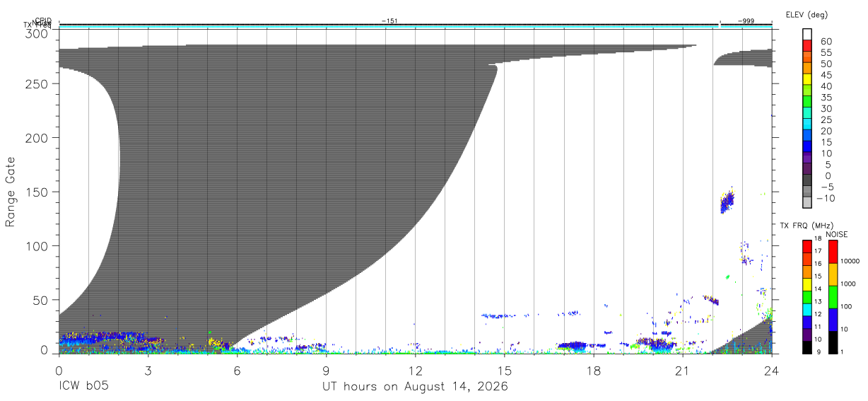The width and height of the screenshot is (868, 401).
Task: Select the light gray bottom ELEV swatch
Action: 807,203
